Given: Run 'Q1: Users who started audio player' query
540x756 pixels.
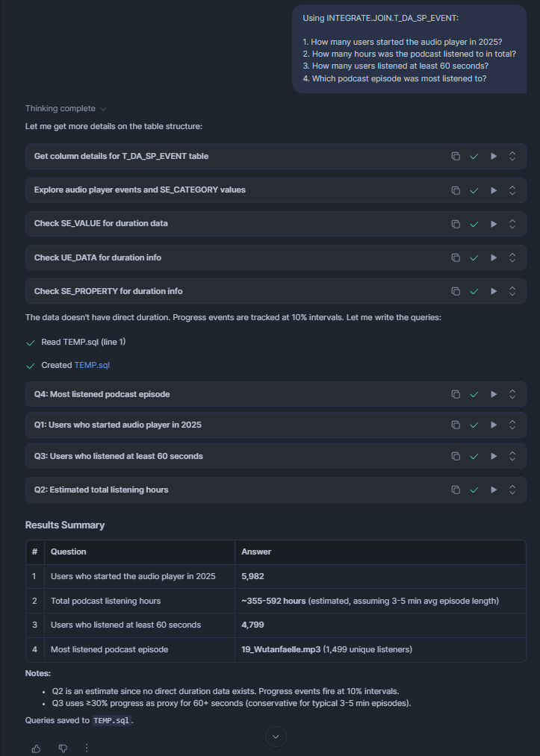Looking at the screenshot, I should (x=493, y=425).
